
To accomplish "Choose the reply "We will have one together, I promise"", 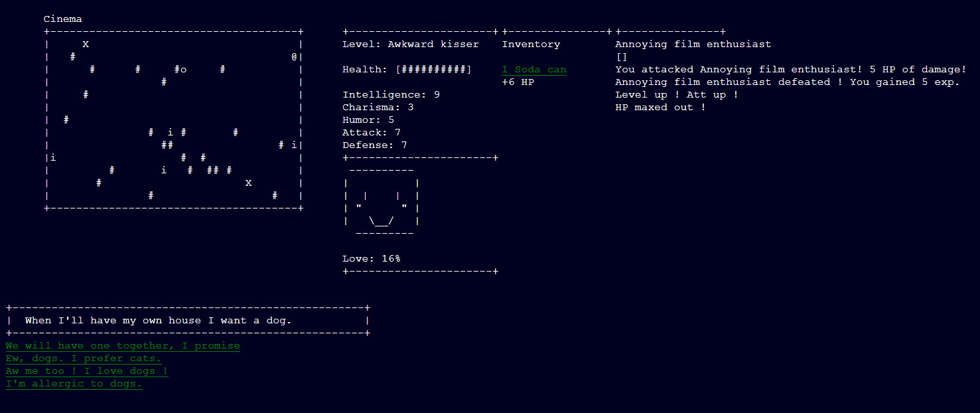I will click(123, 346).
